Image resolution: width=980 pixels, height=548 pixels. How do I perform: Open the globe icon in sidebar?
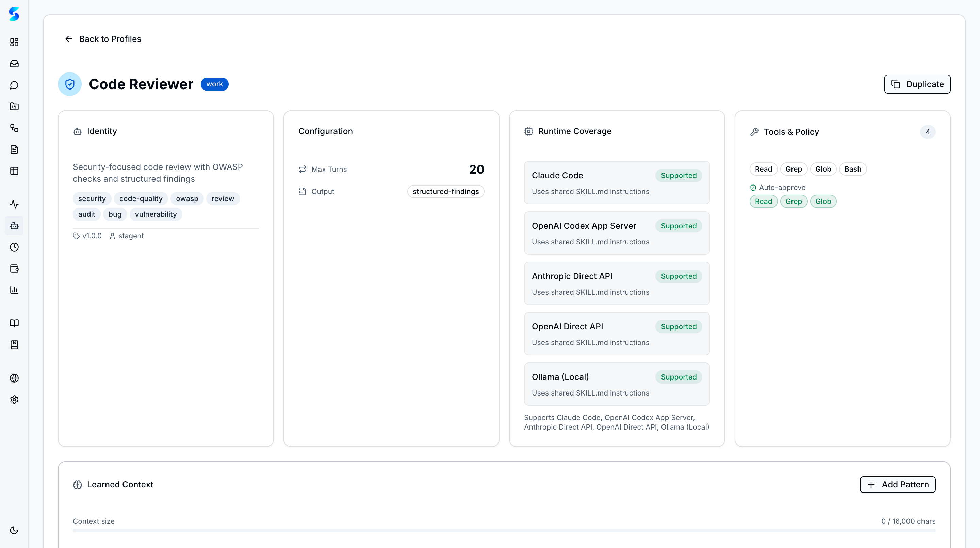pyautogui.click(x=14, y=378)
